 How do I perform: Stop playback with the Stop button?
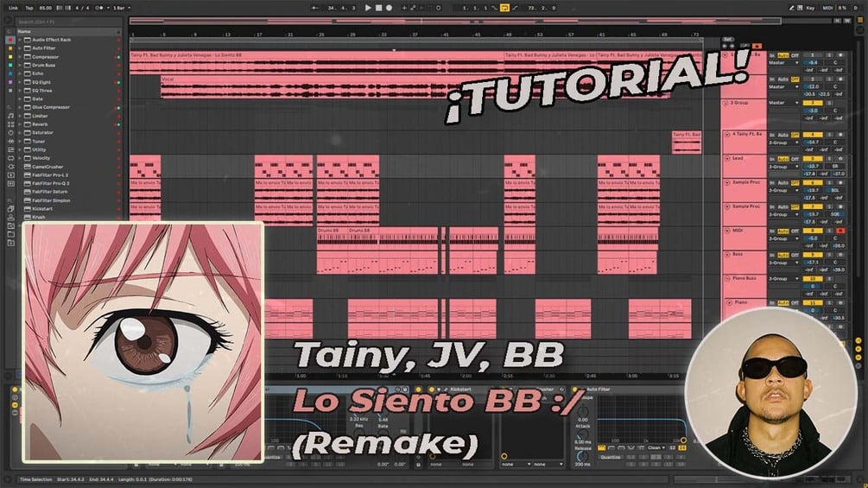378,8
